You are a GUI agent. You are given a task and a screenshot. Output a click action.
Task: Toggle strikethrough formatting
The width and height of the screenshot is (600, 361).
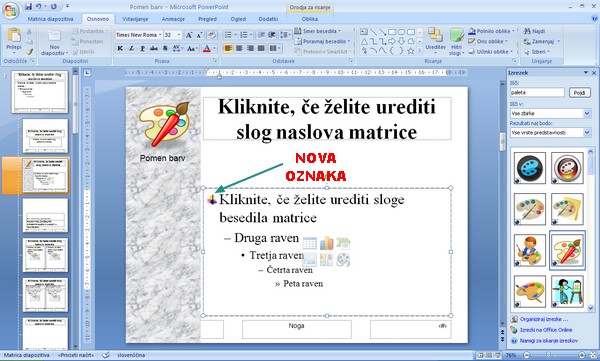point(154,48)
